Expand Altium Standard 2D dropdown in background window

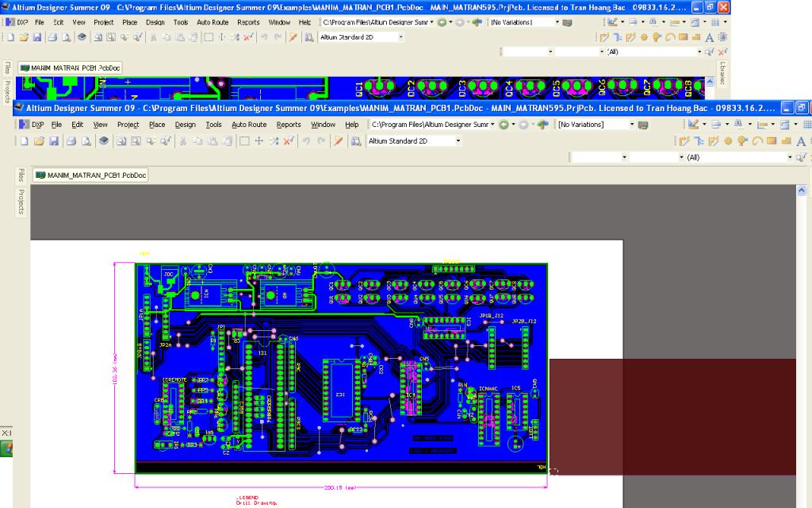(400, 37)
